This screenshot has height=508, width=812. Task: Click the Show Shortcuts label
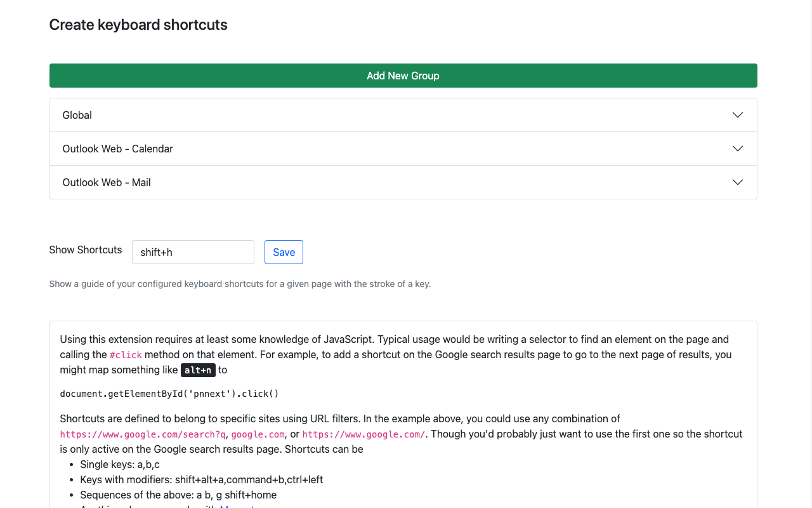86,250
